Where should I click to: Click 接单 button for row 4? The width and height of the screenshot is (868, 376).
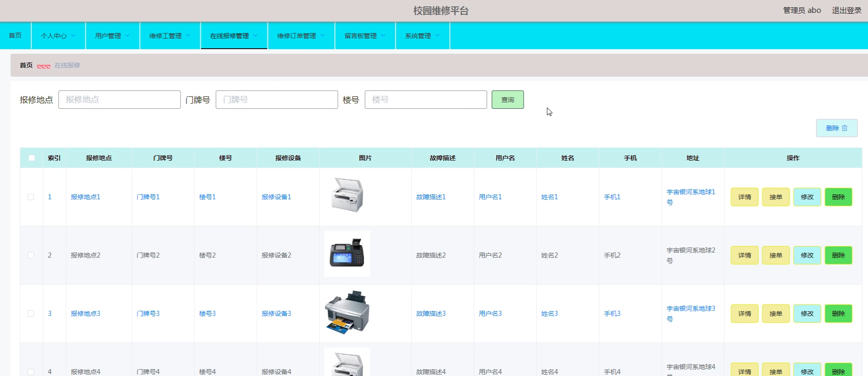[776, 370]
